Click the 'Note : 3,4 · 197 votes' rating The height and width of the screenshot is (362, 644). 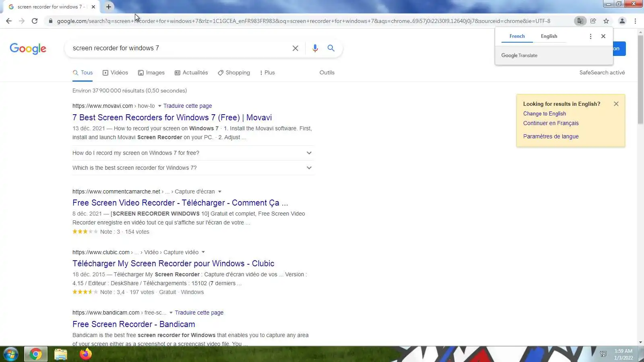tap(113, 292)
